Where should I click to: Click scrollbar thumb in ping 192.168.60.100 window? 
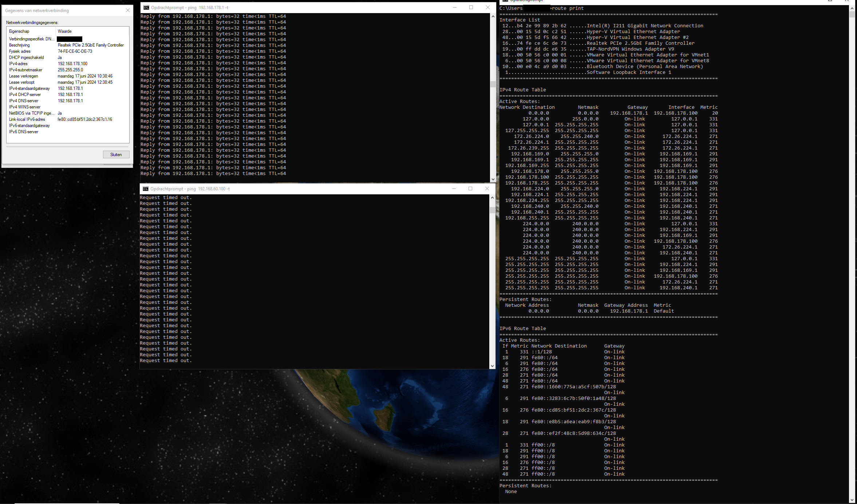point(492,210)
